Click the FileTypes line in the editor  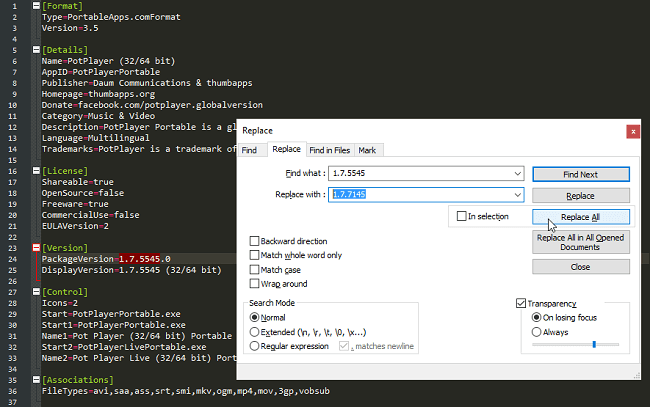coord(186,391)
